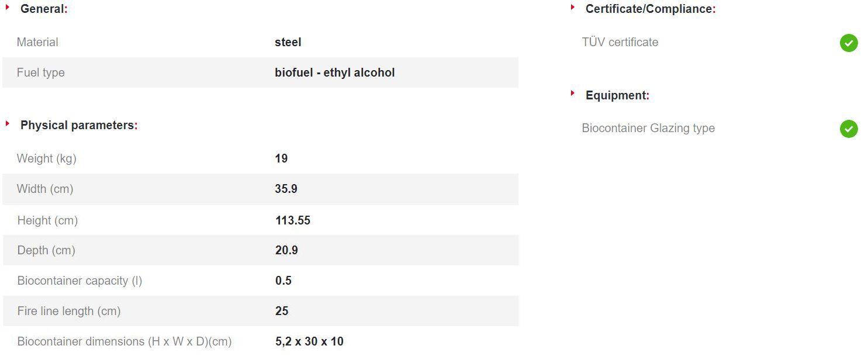The image size is (868, 363).
Task: Select the Biocontainer capacity (l) label
Action: tap(79, 281)
